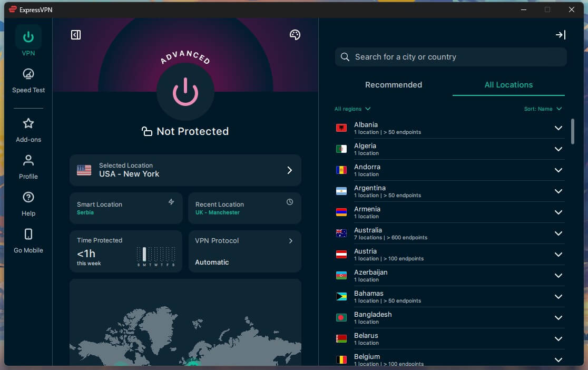Screen dimensions: 588x370
Task: Click the USA flag in Selected Location
Action: click(84, 170)
